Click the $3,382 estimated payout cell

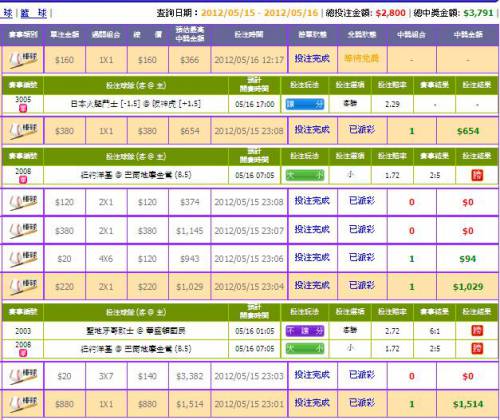click(190, 376)
